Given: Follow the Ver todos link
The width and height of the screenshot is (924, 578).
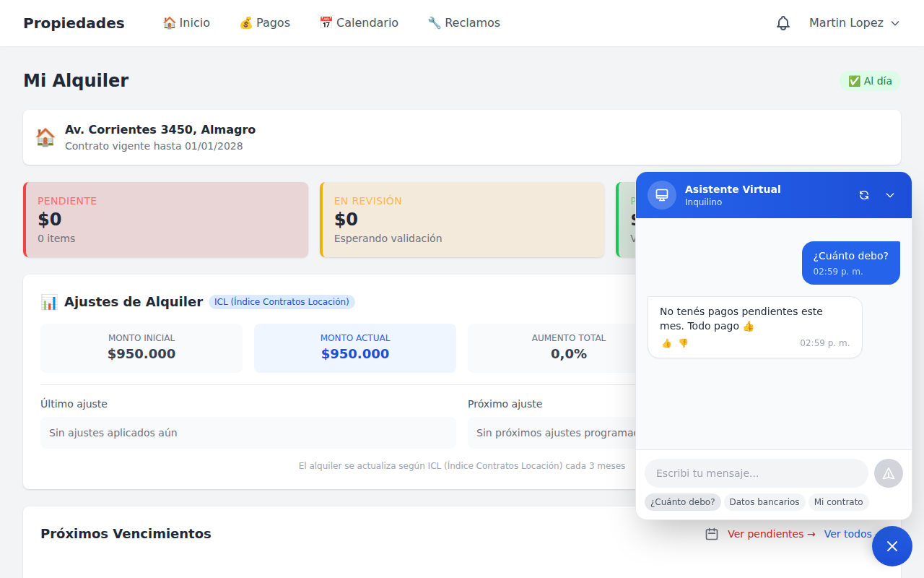Looking at the screenshot, I should point(847,534).
